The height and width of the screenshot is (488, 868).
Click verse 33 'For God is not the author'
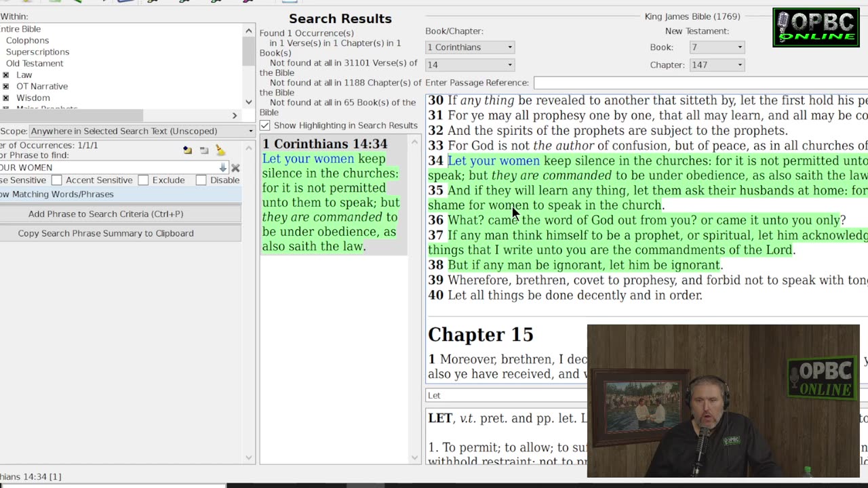[x=521, y=146]
